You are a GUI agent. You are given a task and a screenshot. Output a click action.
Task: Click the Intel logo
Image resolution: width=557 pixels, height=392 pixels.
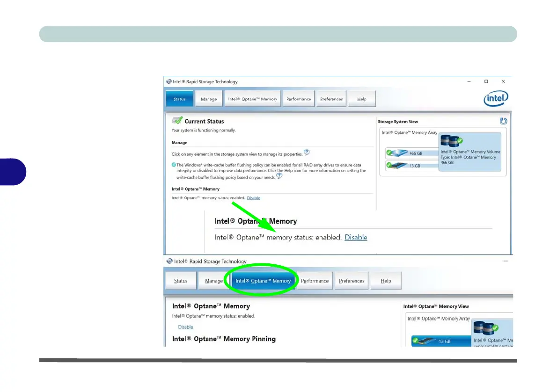[496, 98]
